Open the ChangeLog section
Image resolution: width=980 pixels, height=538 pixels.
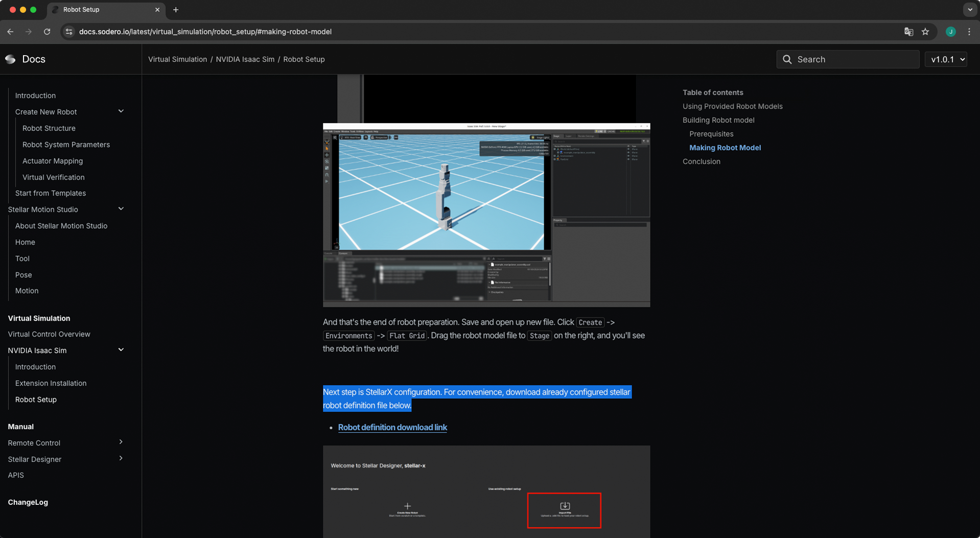(28, 502)
